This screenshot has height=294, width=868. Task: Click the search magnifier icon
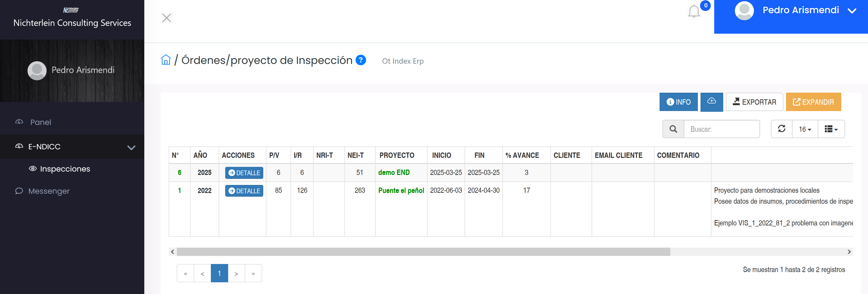[x=673, y=129]
